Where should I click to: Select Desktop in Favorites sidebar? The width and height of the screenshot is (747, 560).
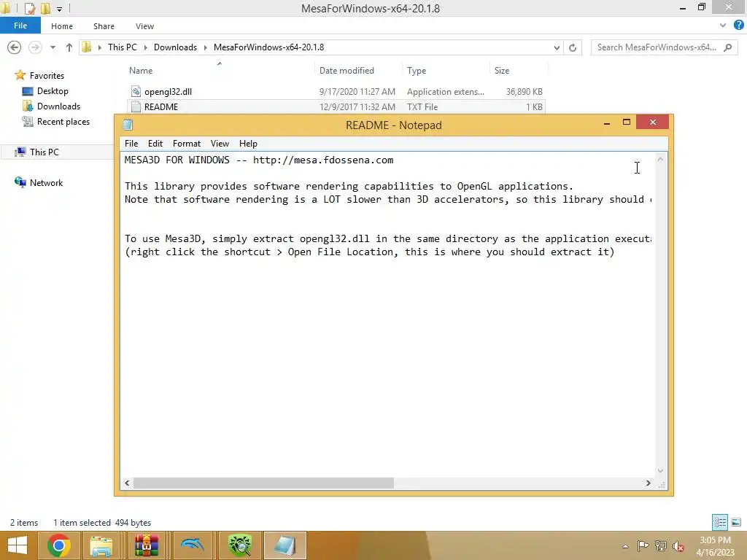pyautogui.click(x=53, y=91)
